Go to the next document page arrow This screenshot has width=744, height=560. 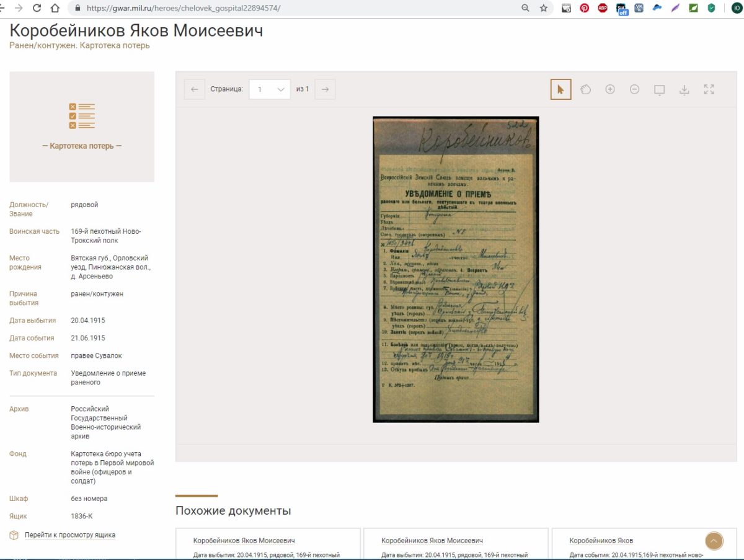325,89
